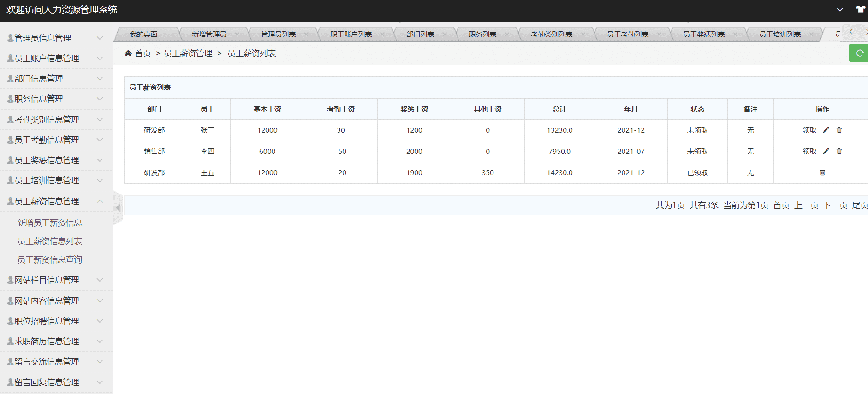Image resolution: width=868 pixels, height=394 pixels.
Task: Go to 下一页 in pagination
Action: click(835, 205)
